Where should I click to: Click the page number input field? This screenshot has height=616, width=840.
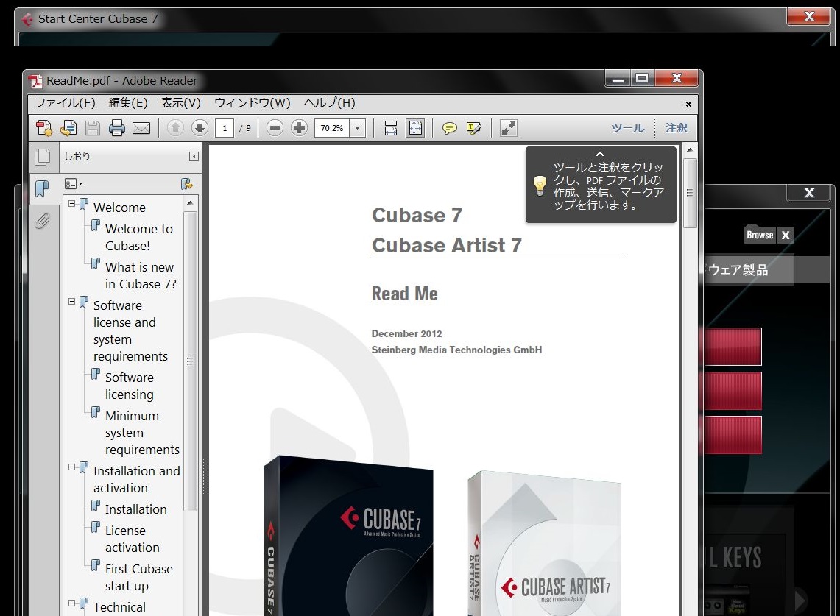pyautogui.click(x=225, y=128)
